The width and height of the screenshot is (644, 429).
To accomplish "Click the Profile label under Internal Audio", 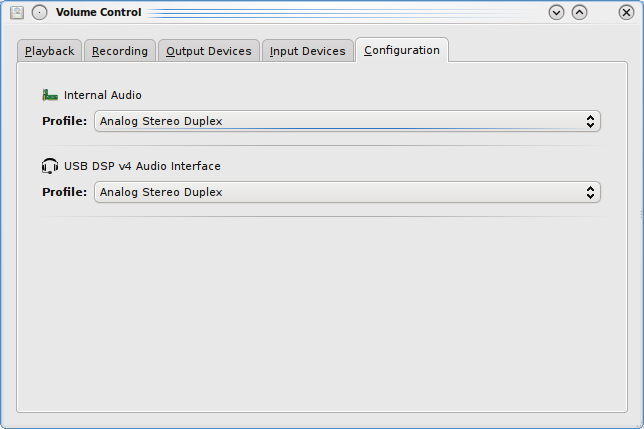I will click(64, 121).
